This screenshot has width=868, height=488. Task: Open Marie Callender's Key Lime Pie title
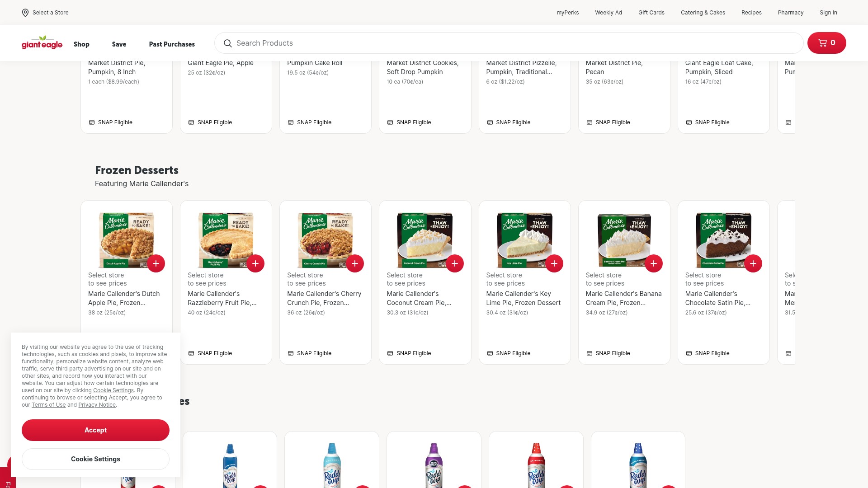tap(523, 298)
